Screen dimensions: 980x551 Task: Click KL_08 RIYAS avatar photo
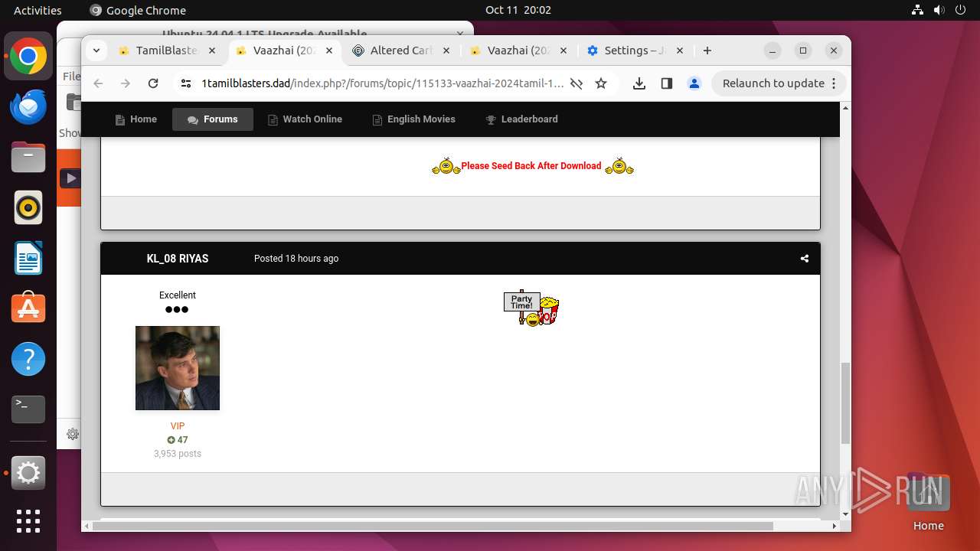(178, 368)
